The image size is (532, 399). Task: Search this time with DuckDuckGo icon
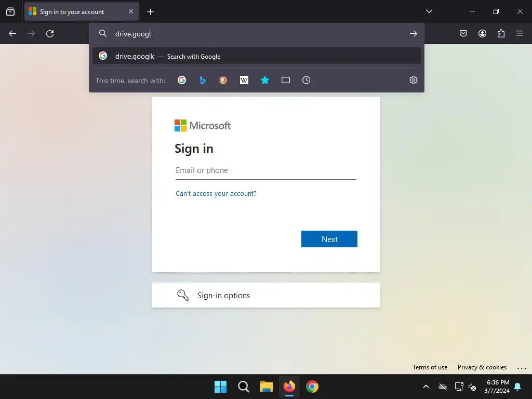(223, 80)
